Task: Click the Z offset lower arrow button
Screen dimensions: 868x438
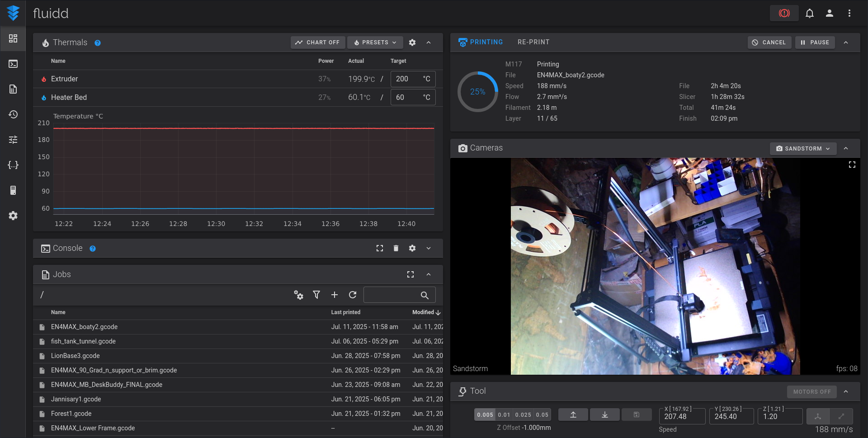Action: click(605, 414)
